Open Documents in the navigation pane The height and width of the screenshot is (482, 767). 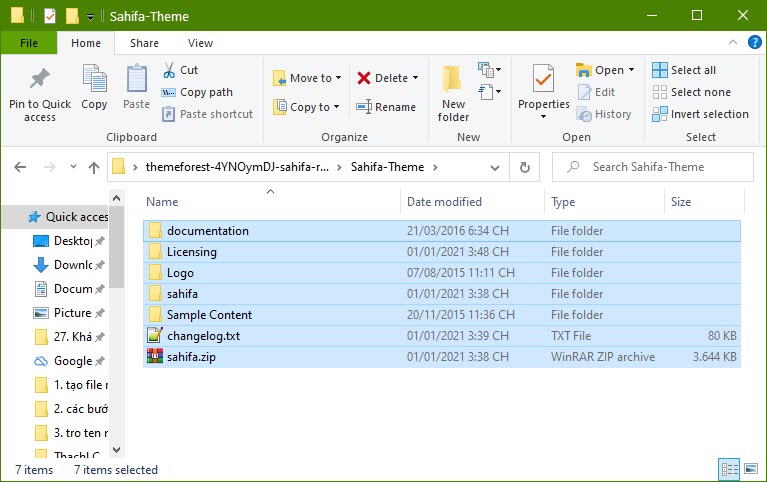(x=68, y=289)
